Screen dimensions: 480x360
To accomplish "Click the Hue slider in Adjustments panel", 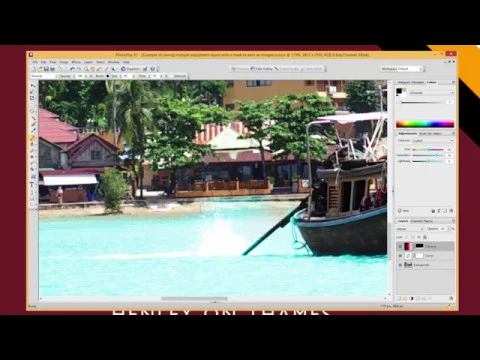I will pyautogui.click(x=428, y=150).
